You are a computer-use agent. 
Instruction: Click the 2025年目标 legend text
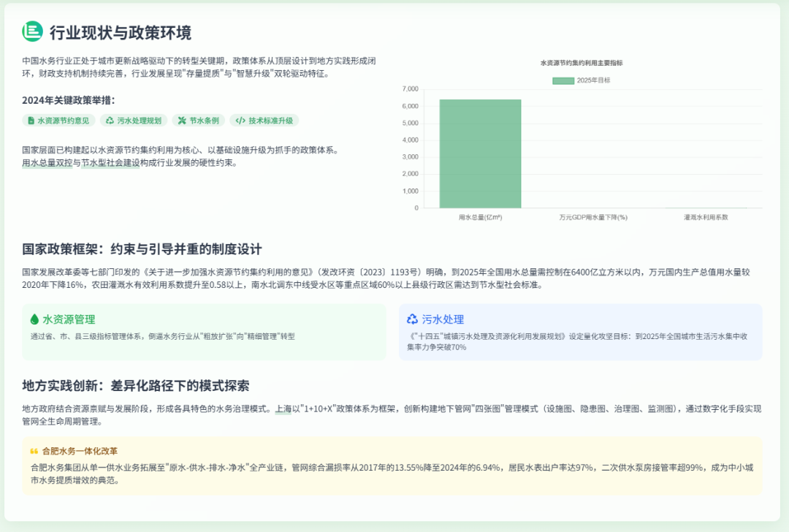[x=593, y=80]
